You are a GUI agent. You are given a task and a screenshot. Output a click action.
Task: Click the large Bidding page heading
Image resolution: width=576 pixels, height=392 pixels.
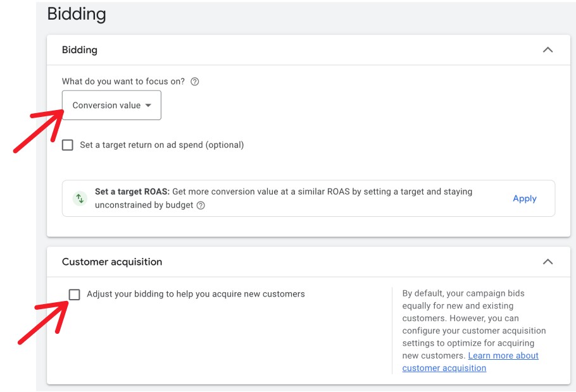click(77, 14)
